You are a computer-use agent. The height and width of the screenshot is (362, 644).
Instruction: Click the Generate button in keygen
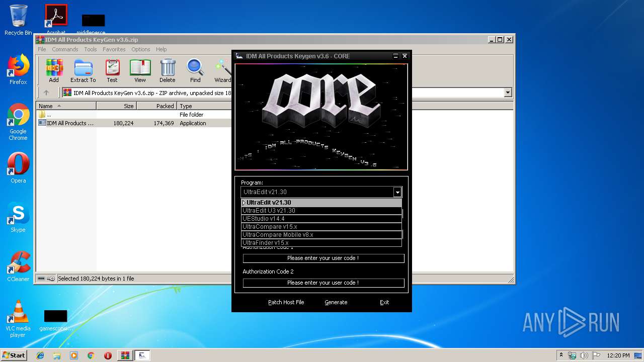(336, 302)
